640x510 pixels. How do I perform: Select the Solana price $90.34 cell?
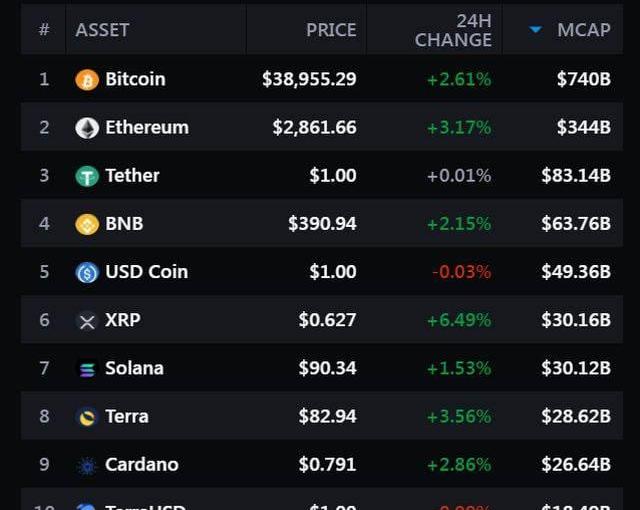tap(327, 368)
